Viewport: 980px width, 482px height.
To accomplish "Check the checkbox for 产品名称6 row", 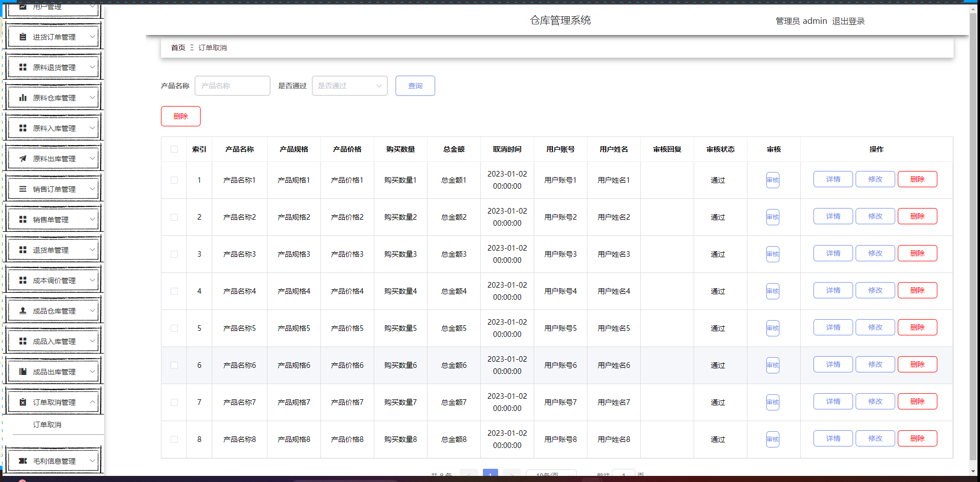I will [x=174, y=365].
